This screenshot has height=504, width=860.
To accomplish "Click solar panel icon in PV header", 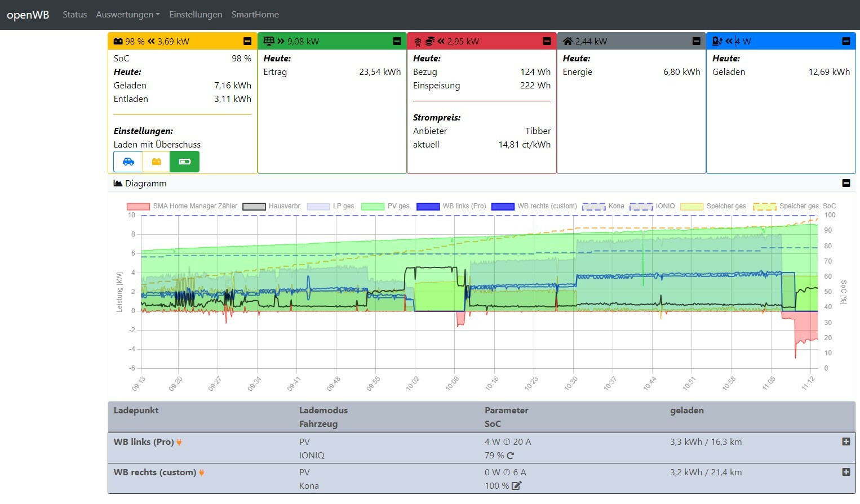I will coord(269,41).
